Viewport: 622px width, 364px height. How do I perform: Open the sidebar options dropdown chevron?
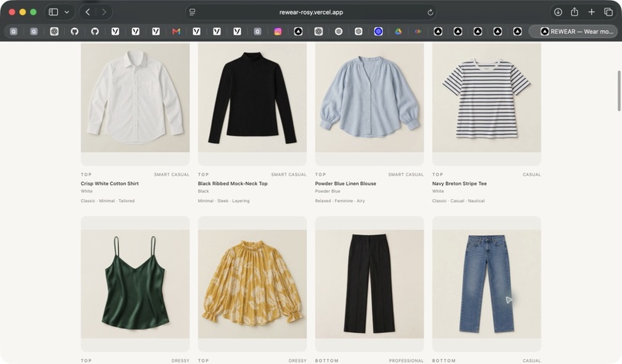click(66, 12)
